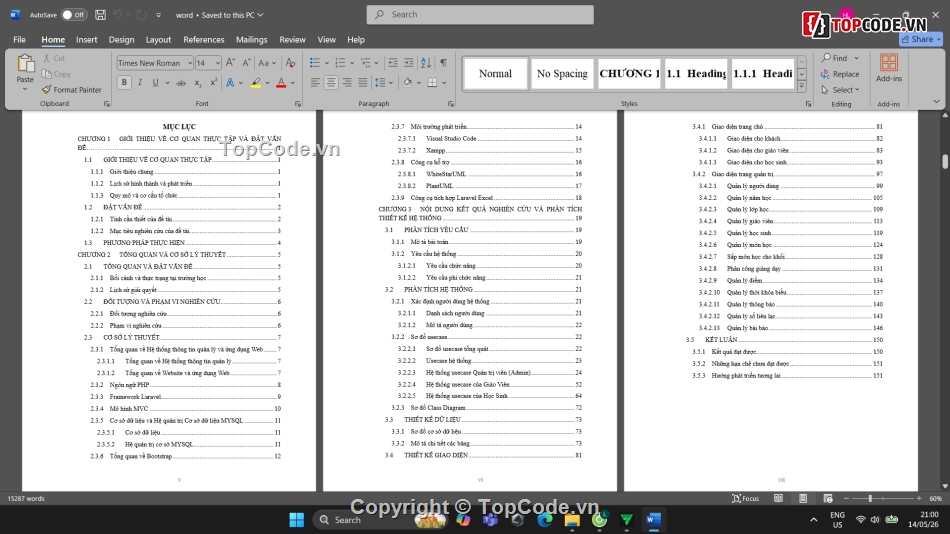Click the Focus mode icon in status bar
The image size is (950, 534).
(745, 498)
